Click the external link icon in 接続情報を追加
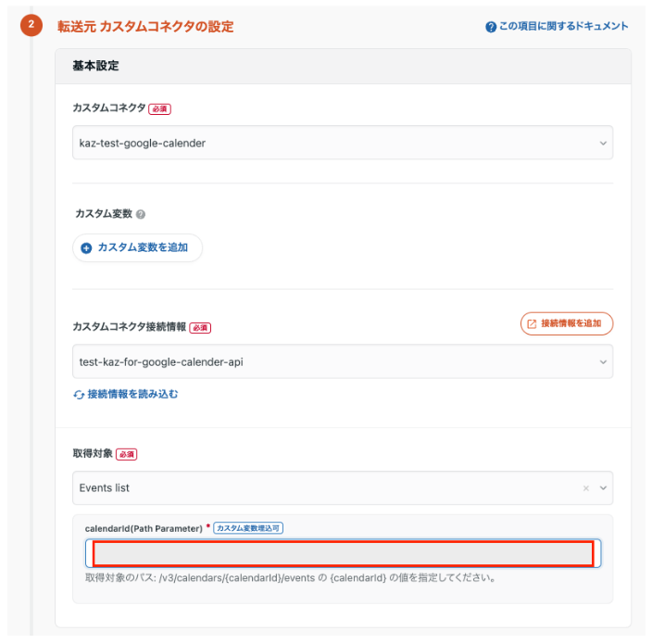Image resolution: width=652 pixels, height=644 pixels. [532, 323]
